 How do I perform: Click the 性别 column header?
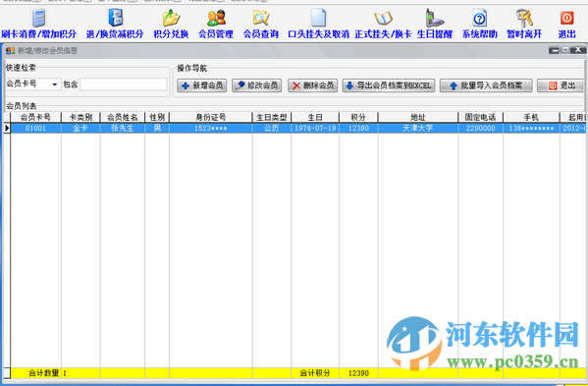pyautogui.click(x=157, y=117)
